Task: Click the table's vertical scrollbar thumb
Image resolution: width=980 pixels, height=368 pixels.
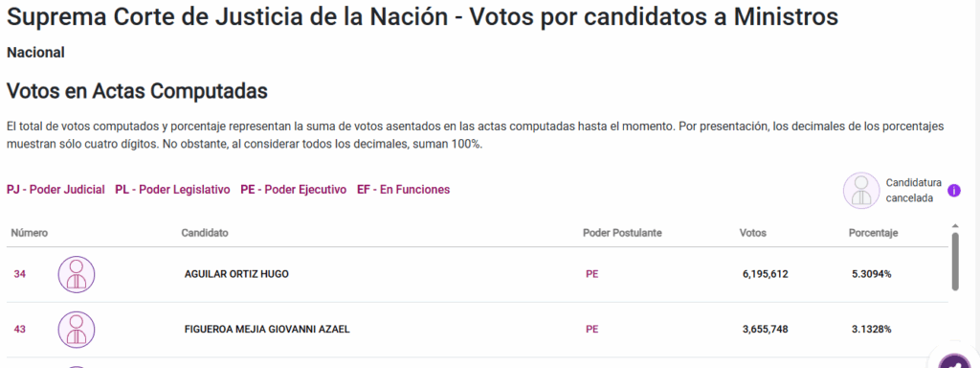Action: click(x=955, y=262)
